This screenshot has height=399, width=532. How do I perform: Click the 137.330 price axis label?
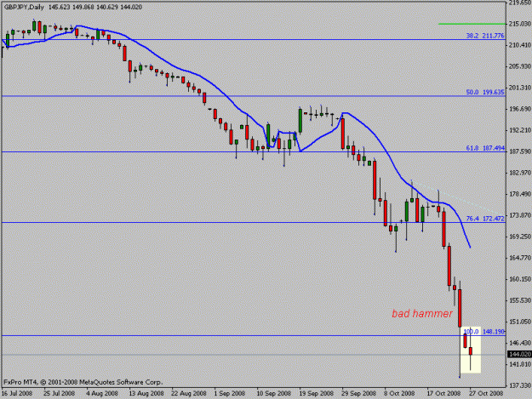(x=520, y=385)
